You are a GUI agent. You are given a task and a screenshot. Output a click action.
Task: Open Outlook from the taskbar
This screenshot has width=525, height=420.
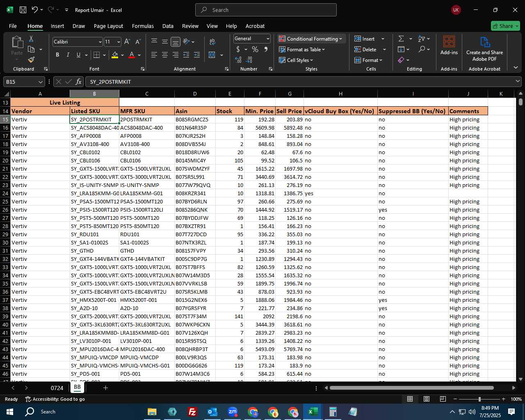212,411
